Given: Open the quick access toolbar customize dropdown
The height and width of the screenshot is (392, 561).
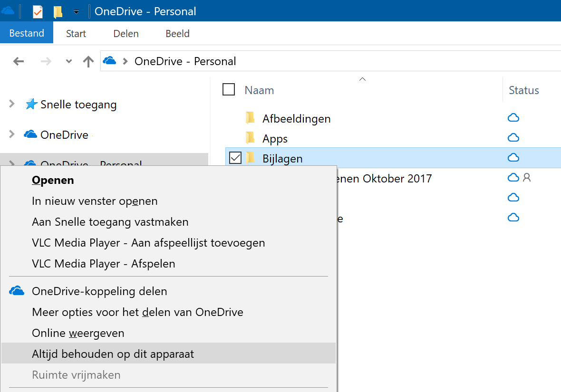Looking at the screenshot, I should pos(76,12).
